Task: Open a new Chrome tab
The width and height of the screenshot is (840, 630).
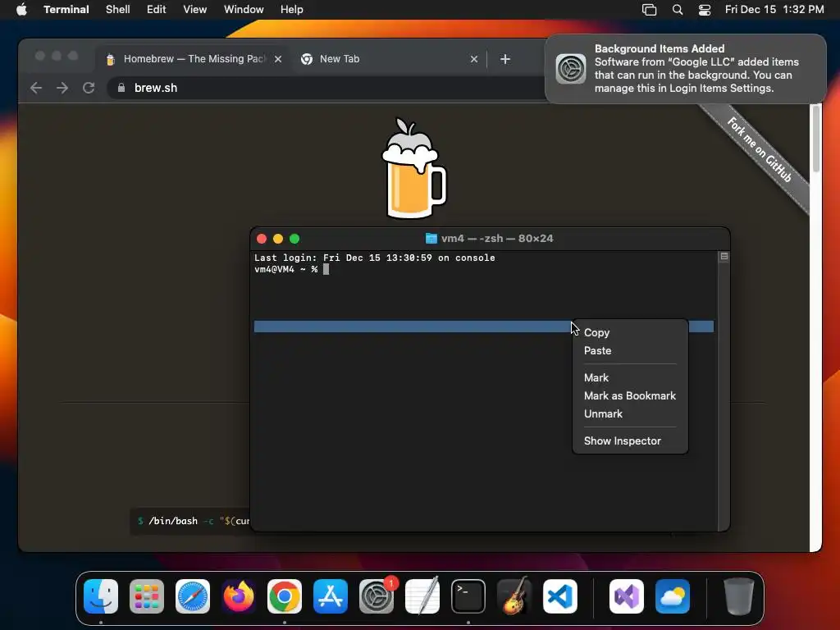Action: [x=505, y=59]
